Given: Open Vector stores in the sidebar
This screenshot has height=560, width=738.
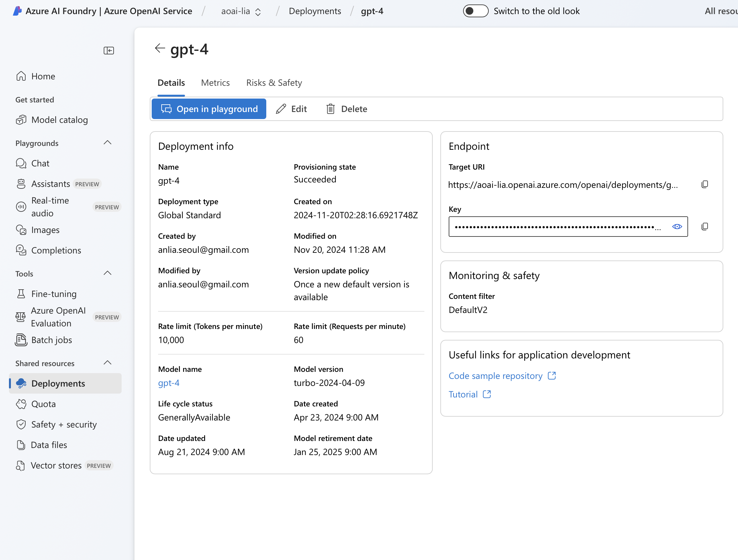Looking at the screenshot, I should click(x=56, y=465).
